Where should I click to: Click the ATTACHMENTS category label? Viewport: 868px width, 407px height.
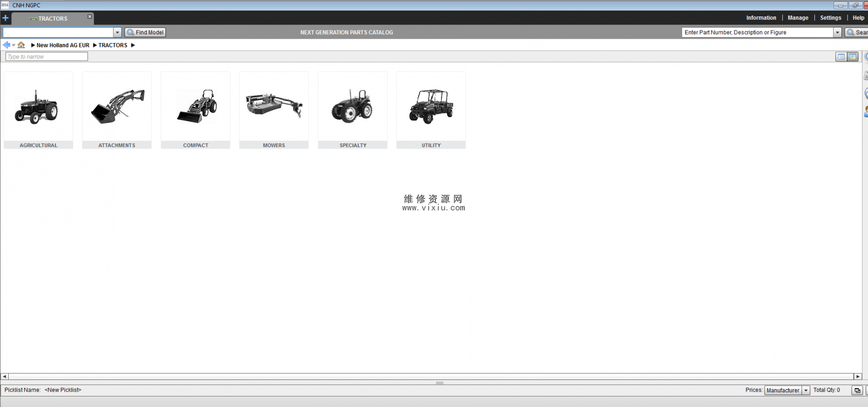tap(117, 145)
